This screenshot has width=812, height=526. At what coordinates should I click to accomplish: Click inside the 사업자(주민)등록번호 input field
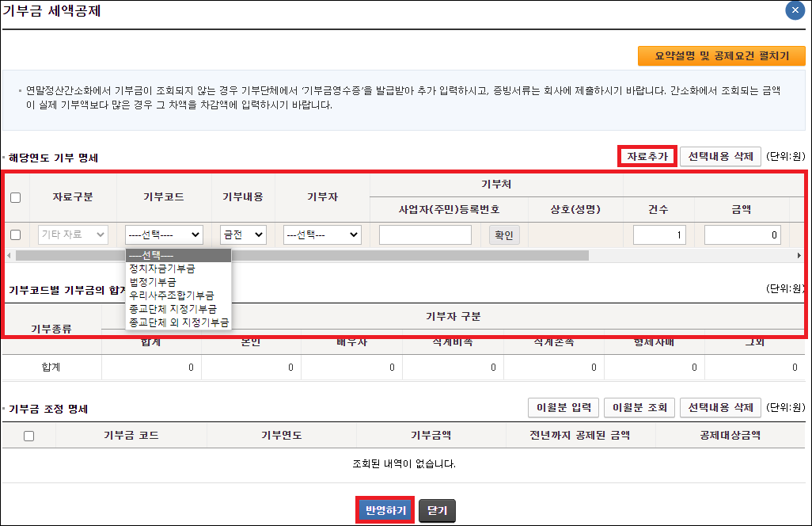point(425,234)
